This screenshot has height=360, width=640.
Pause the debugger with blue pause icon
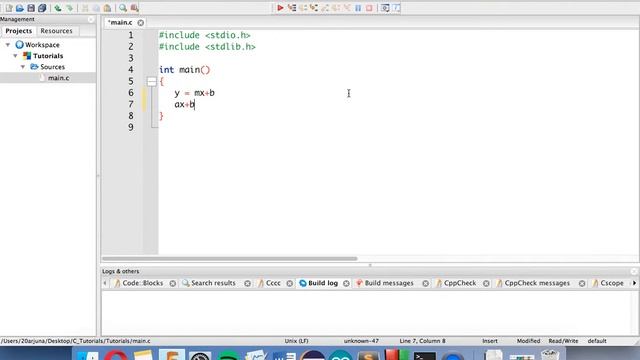[x=358, y=8]
